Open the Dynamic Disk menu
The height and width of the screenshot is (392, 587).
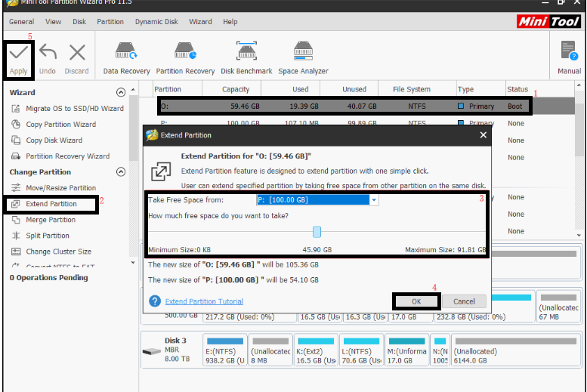pyautogui.click(x=156, y=22)
